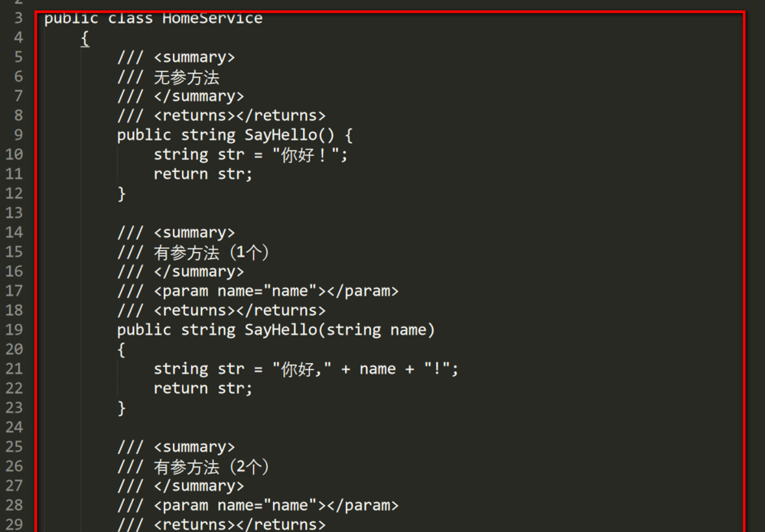
Task: Click the opening brace on line 4
Action: click(x=85, y=37)
